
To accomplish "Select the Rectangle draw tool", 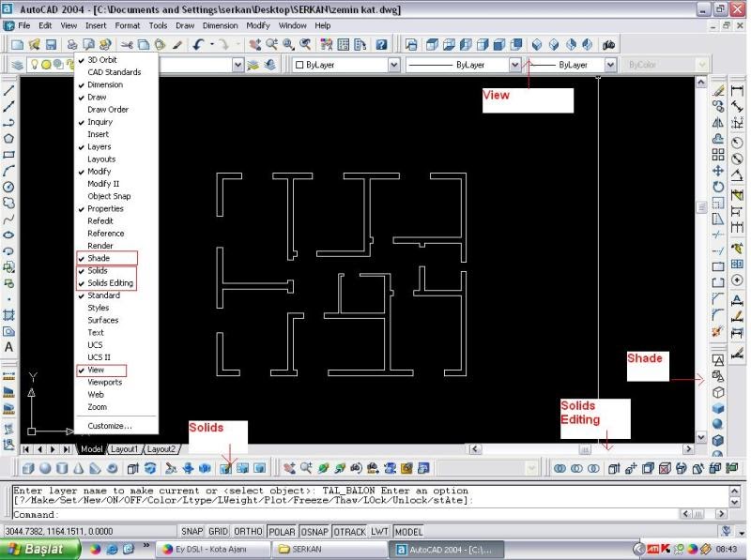I will 8,155.
